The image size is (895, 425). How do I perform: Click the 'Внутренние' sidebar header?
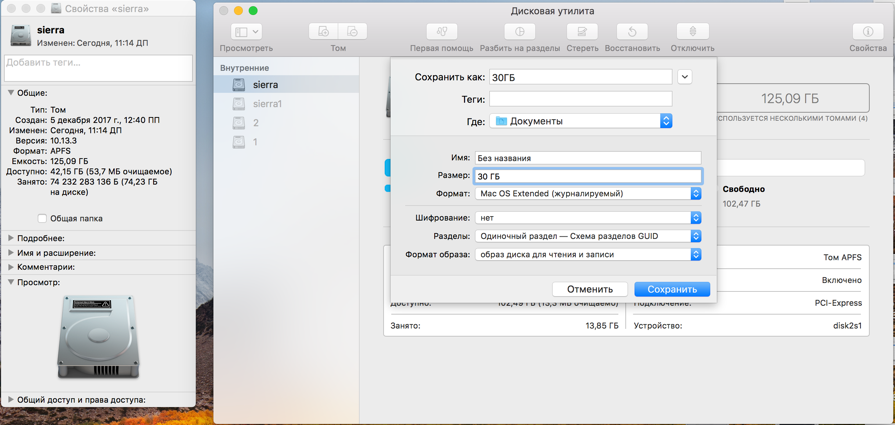point(244,68)
